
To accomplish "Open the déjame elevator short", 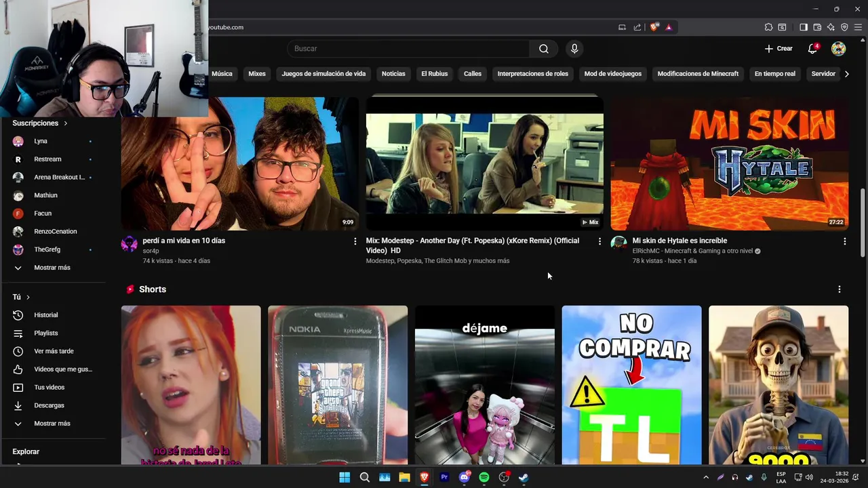I will tap(485, 385).
